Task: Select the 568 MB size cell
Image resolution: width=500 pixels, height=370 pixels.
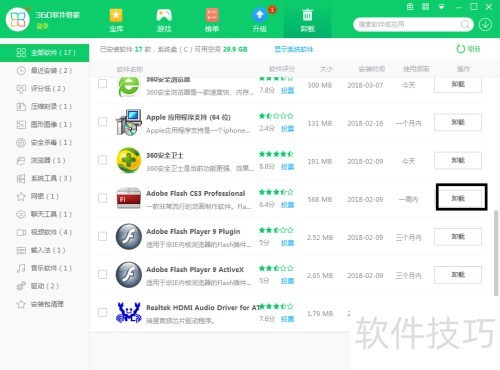Action: [x=320, y=199]
